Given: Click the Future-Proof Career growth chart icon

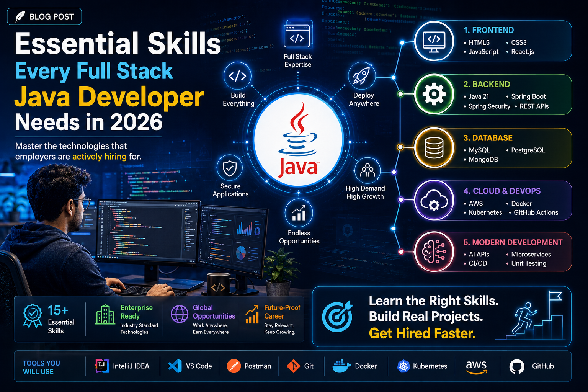Looking at the screenshot, I should point(252,315).
